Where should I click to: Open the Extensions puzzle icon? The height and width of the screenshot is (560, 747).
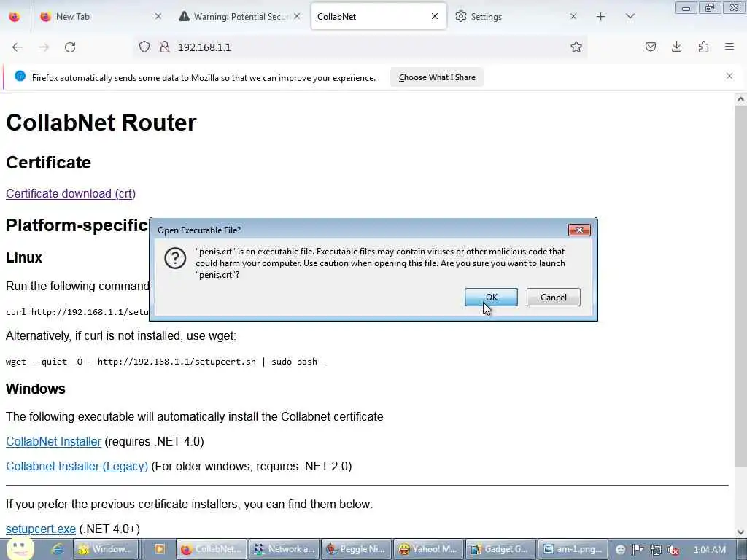(x=703, y=47)
